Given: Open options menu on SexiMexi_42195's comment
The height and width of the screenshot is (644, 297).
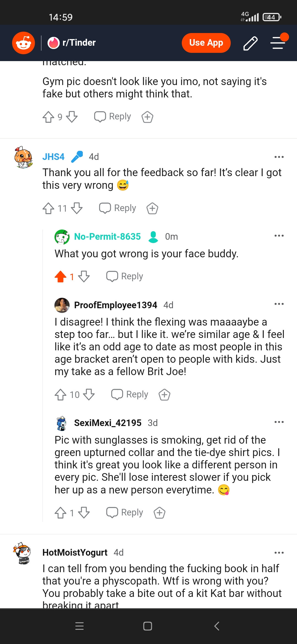Looking at the screenshot, I should point(279,422).
